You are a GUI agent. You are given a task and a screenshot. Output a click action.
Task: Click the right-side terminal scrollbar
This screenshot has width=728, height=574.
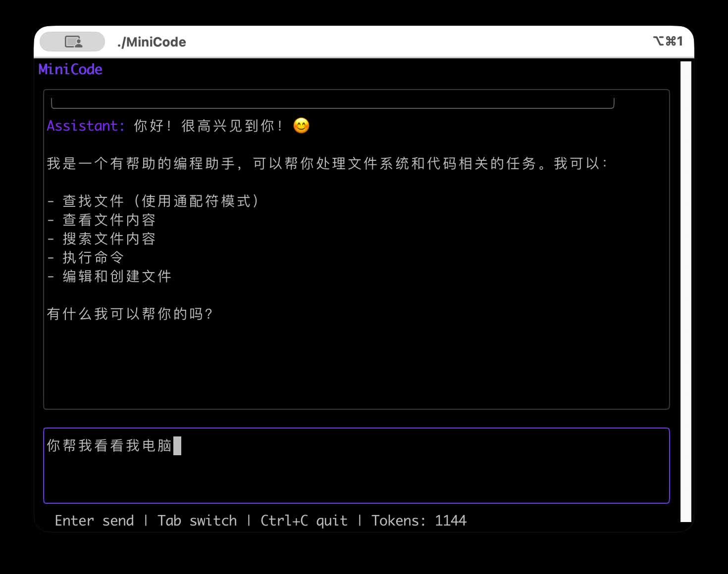685,291
